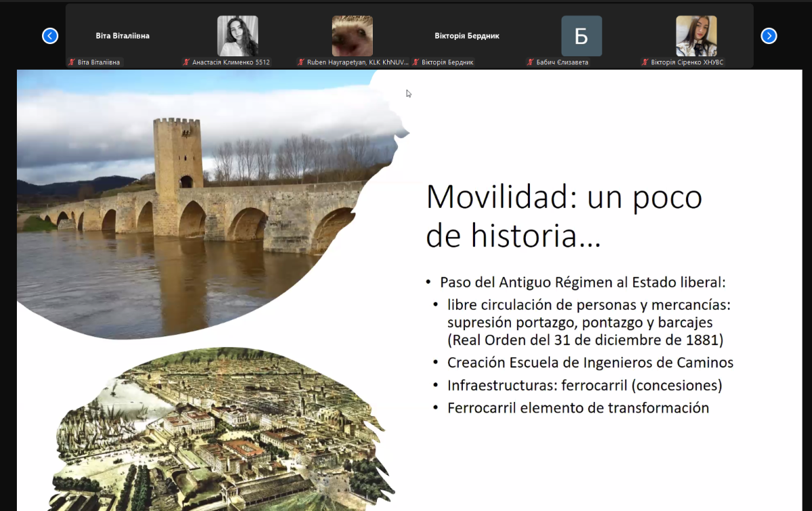The width and height of the screenshot is (812, 511).
Task: Select the letter Б avatar tile
Action: [581, 36]
